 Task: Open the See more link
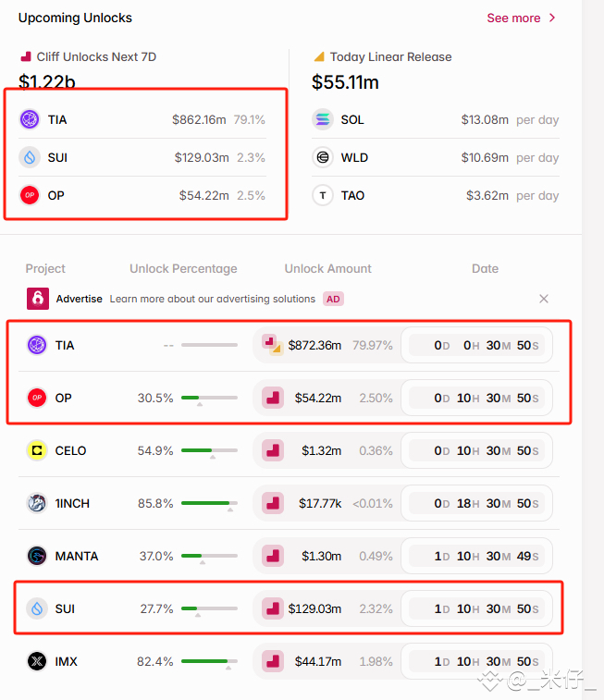point(513,18)
